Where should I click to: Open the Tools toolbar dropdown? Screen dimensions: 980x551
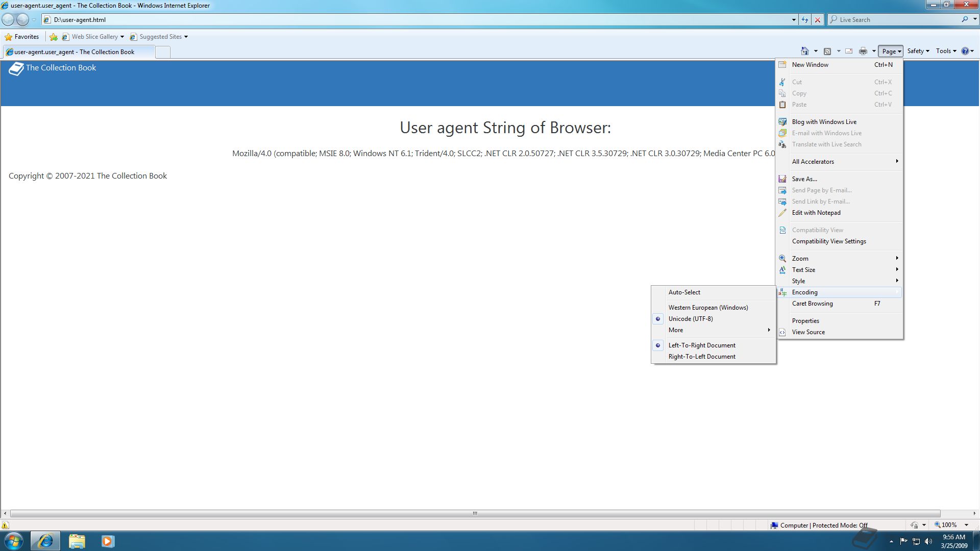coord(946,51)
